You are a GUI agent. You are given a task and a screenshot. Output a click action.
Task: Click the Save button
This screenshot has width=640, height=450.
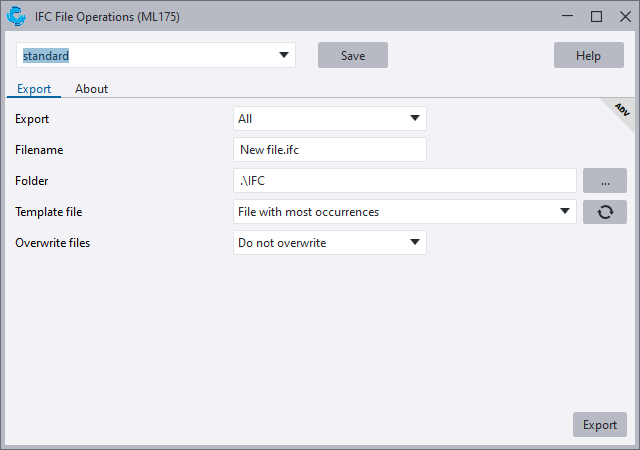tap(352, 55)
